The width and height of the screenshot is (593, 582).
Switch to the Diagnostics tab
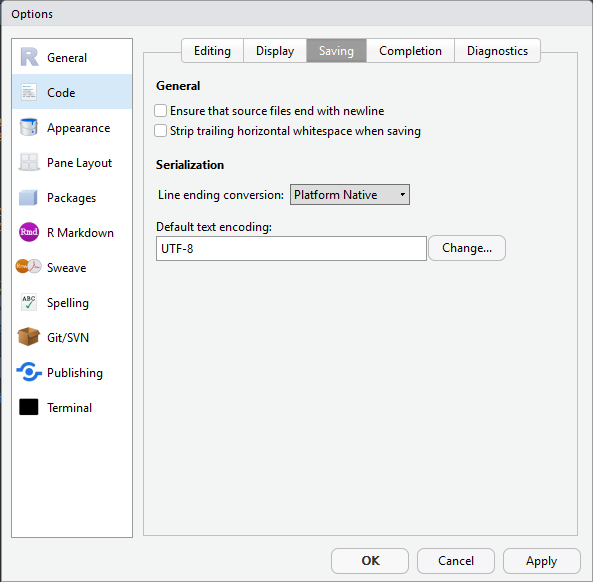click(x=497, y=51)
